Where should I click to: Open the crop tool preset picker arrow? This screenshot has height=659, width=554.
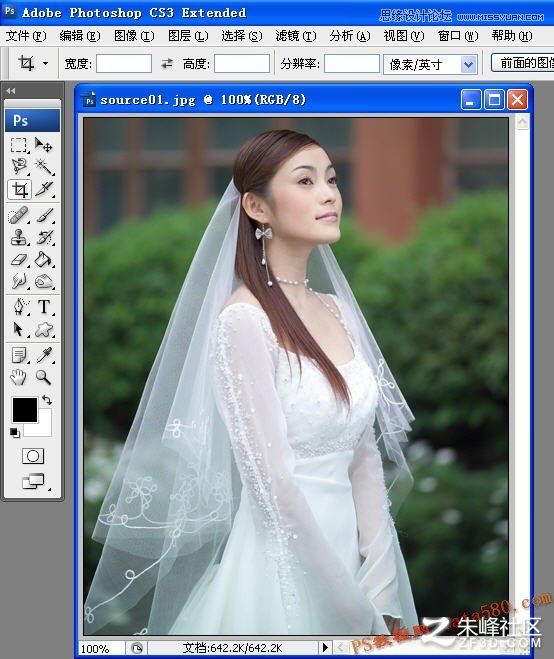45,64
